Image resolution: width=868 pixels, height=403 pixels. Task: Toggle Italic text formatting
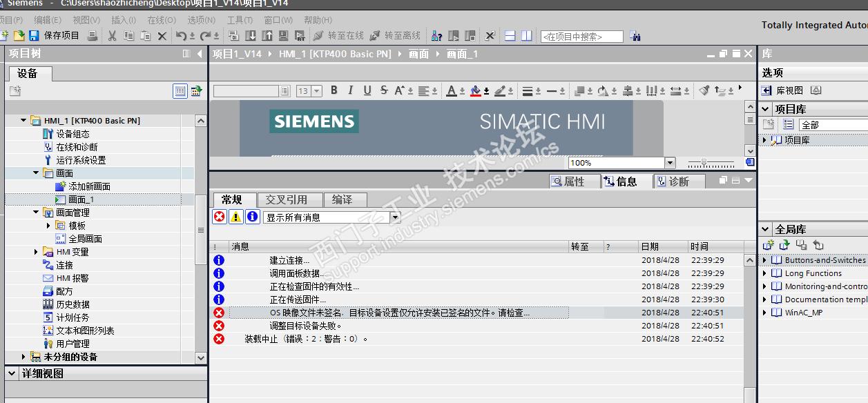(351, 90)
